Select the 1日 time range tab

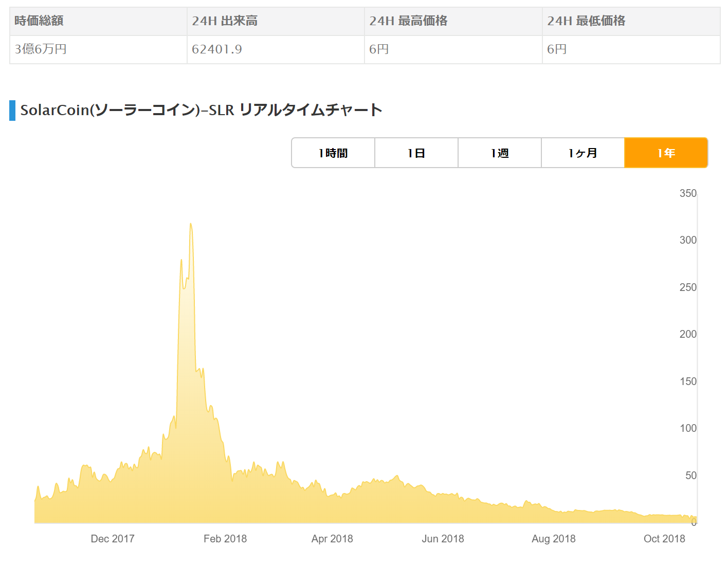click(416, 153)
